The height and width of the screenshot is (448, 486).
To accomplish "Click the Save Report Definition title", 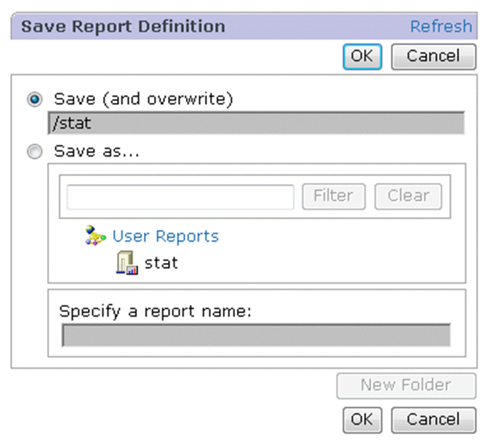I will point(123,27).
